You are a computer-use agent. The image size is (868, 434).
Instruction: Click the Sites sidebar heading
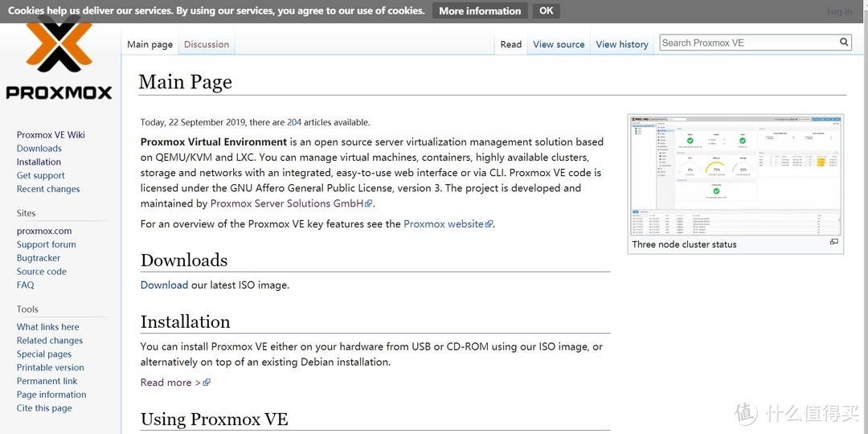tap(26, 213)
